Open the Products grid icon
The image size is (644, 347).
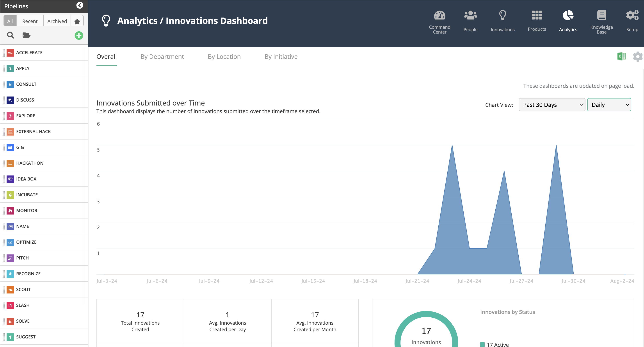[537, 16]
